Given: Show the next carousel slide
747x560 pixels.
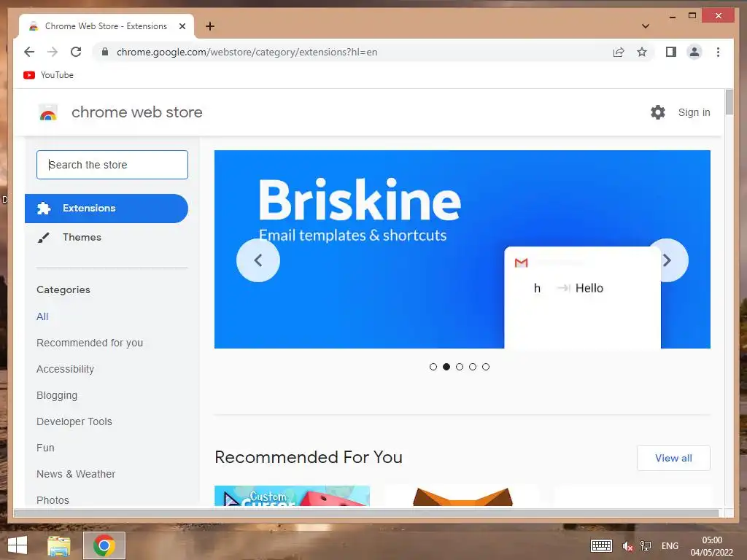Looking at the screenshot, I should pos(667,260).
